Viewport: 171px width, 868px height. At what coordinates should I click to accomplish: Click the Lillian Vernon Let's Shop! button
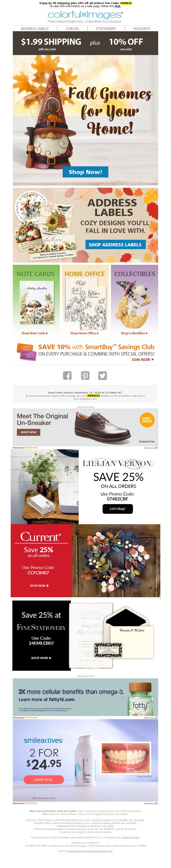(x=118, y=508)
